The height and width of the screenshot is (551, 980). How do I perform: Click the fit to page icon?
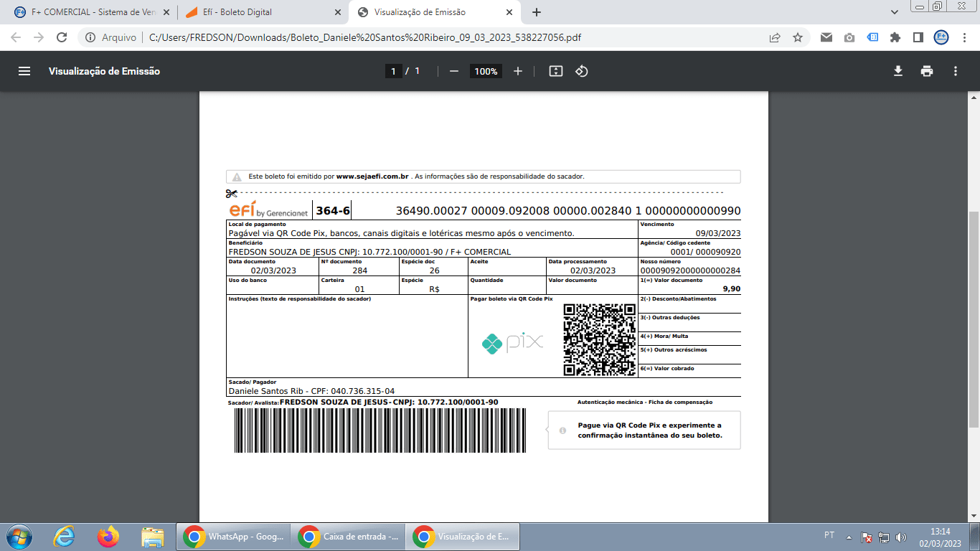click(x=555, y=71)
